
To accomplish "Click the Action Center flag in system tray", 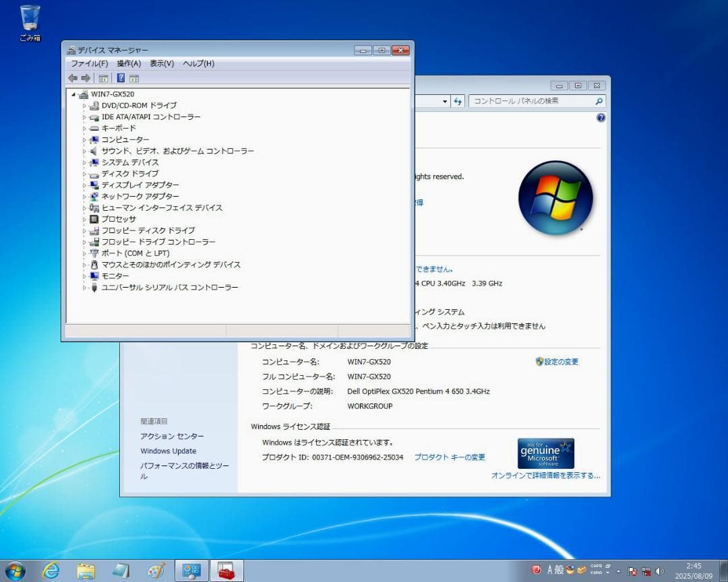I will pyautogui.click(x=631, y=571).
